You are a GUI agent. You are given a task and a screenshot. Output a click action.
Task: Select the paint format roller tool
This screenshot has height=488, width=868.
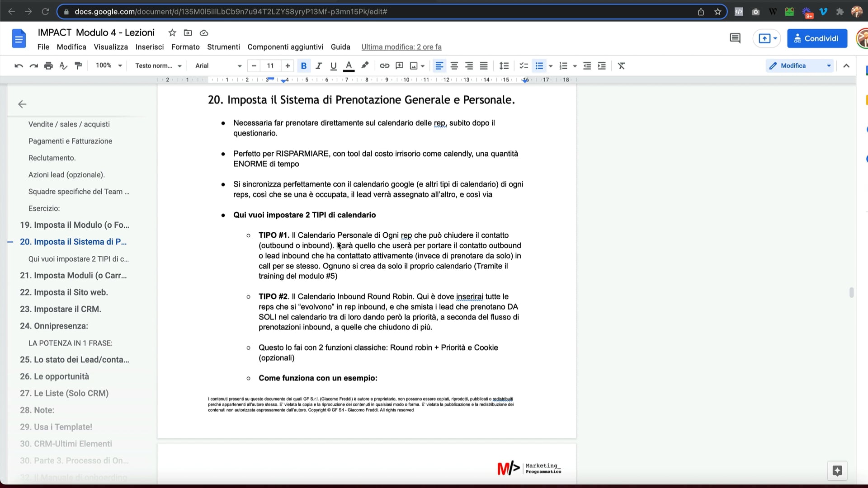(x=78, y=66)
